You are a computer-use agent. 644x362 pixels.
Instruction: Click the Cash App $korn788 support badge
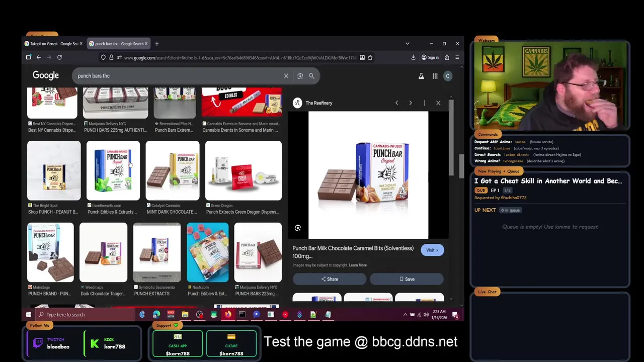pos(178,344)
